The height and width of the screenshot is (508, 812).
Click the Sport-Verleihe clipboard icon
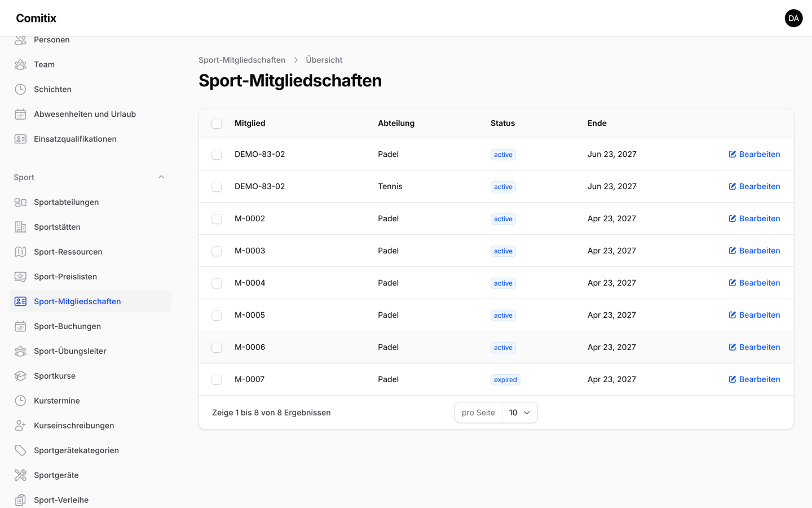point(20,500)
